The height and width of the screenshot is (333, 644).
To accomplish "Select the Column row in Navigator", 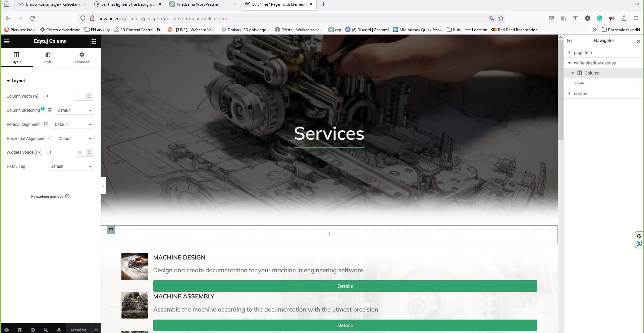I will tap(604, 73).
